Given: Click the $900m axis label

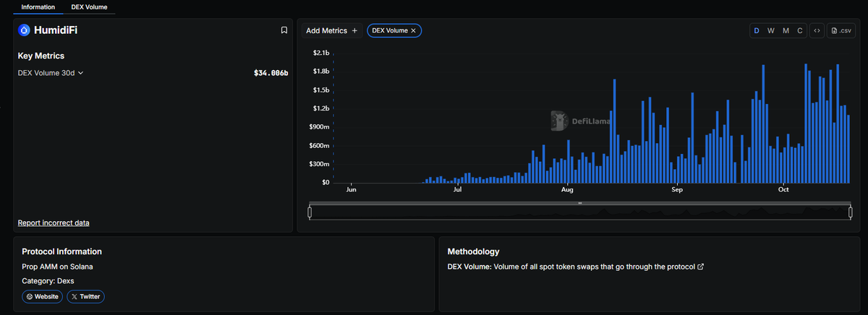Looking at the screenshot, I should 320,127.
